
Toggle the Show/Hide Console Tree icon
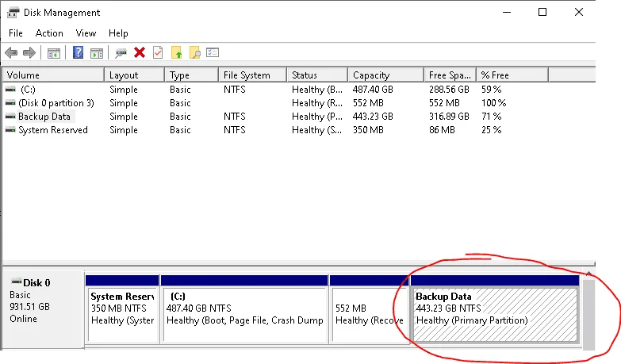(53, 52)
